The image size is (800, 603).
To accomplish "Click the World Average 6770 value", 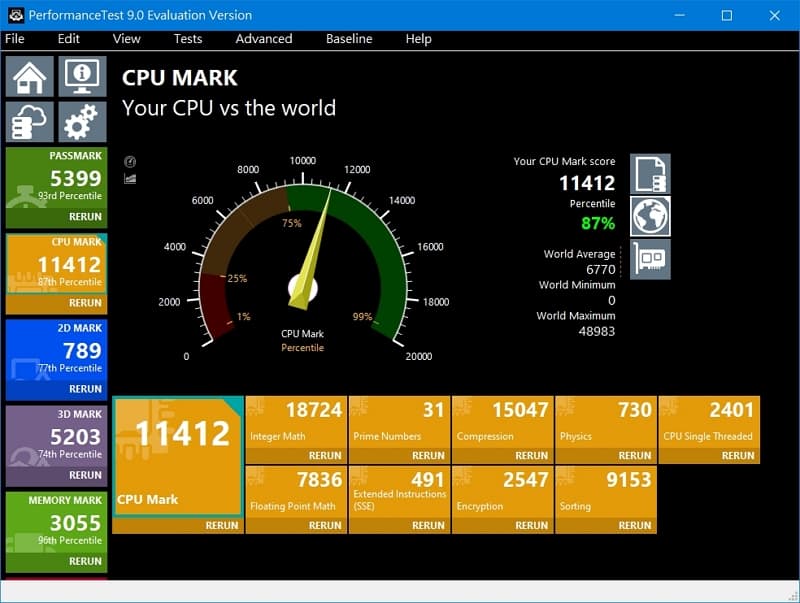I will 601,269.
